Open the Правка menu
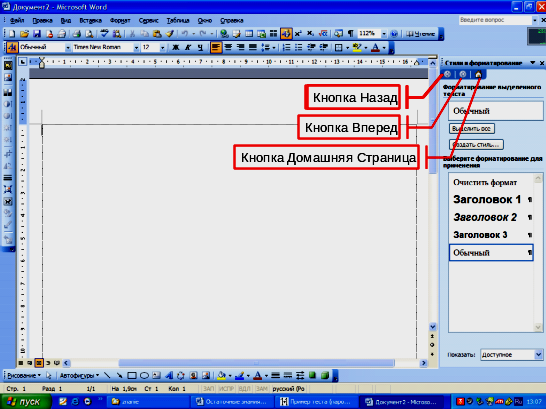This screenshot has height=409, width=546. [x=42, y=21]
